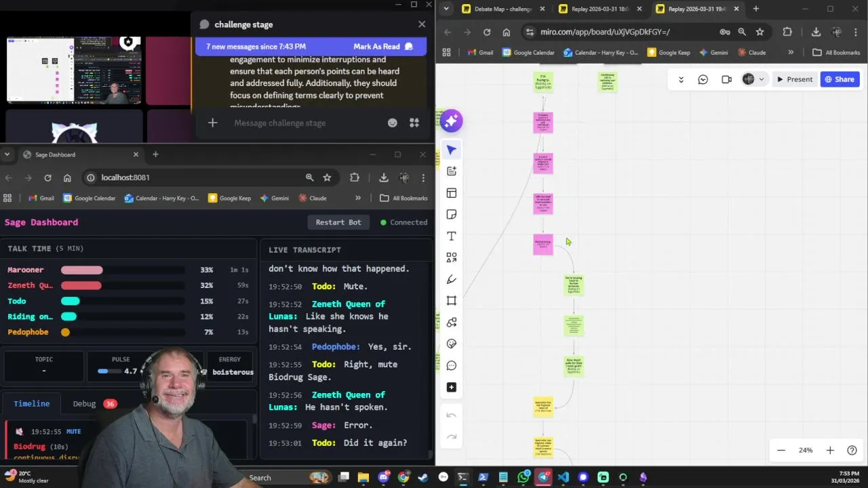Click Miro redo arrow
Viewport: 868px width, 488px height.
452,437
